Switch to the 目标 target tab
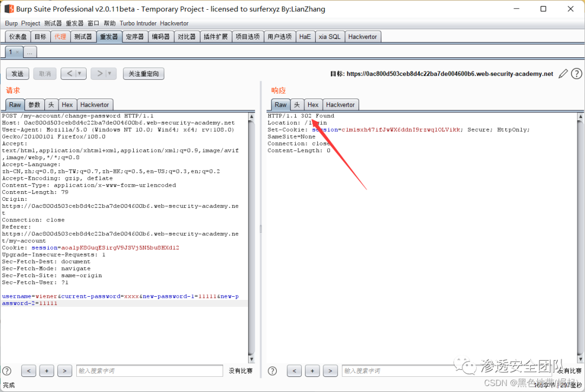This screenshot has height=392, width=585. [40, 37]
